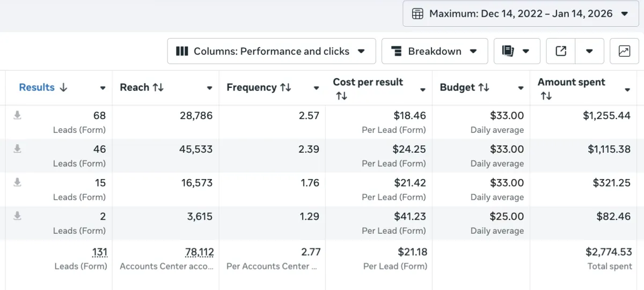Open export options dropdown arrow
644x290 pixels.
point(589,51)
